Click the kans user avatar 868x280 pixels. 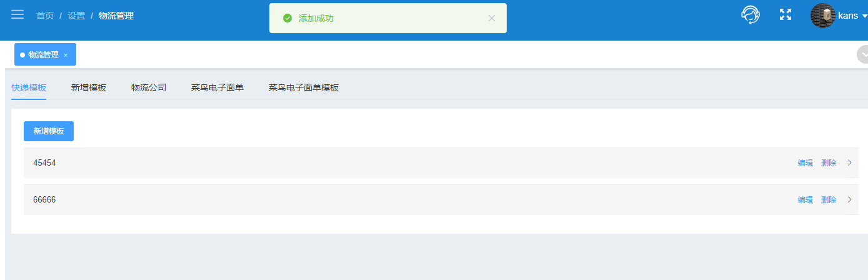[x=822, y=15]
